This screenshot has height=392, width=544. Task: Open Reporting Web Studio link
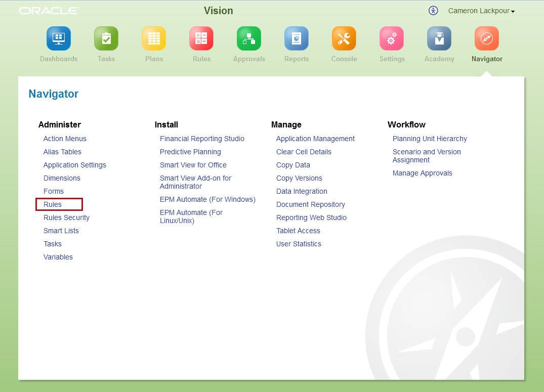click(311, 217)
